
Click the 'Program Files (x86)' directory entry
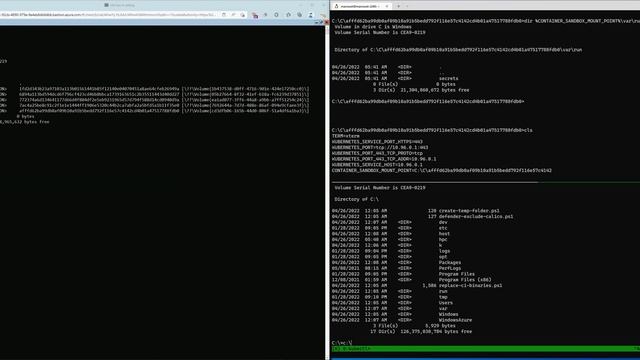[x=465, y=280]
